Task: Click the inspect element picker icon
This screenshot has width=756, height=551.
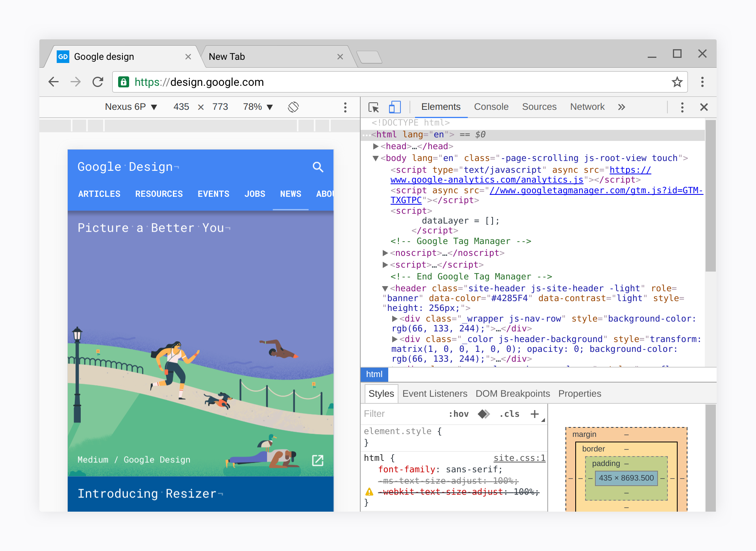Action: [x=373, y=107]
